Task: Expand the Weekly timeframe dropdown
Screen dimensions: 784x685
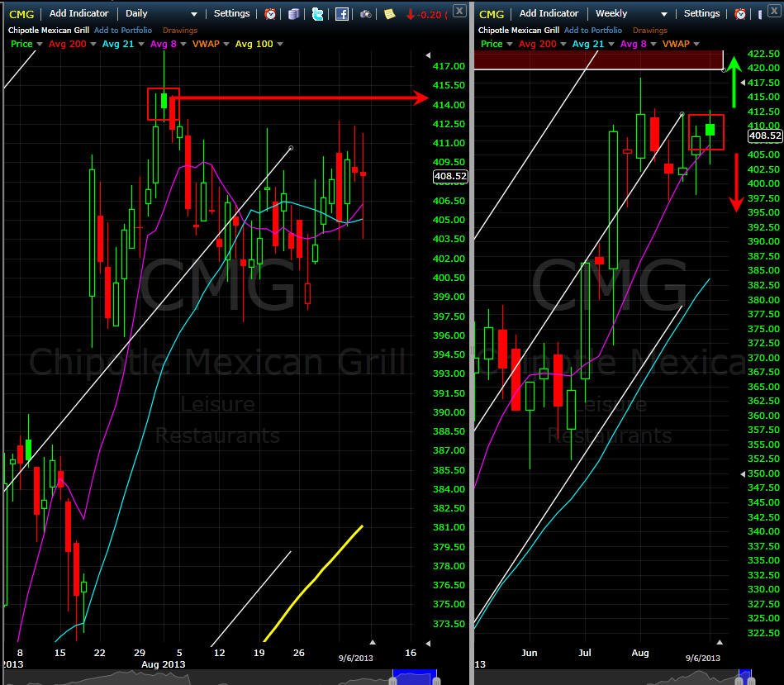Action: [664, 15]
